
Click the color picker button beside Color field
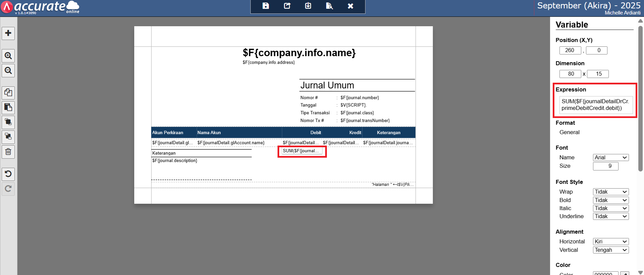tap(624, 273)
